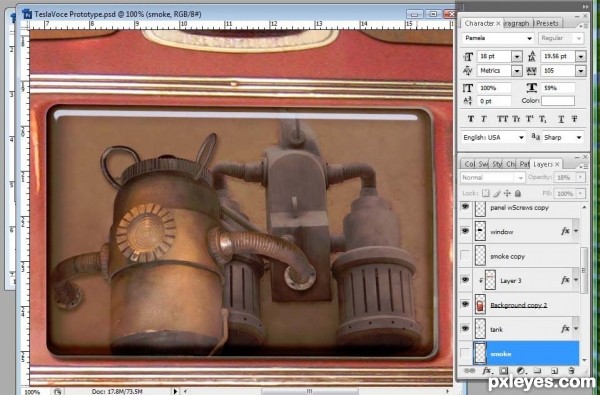The width and height of the screenshot is (600, 395).
Task: Hide the panel wScrews copy layer
Action: pos(465,207)
